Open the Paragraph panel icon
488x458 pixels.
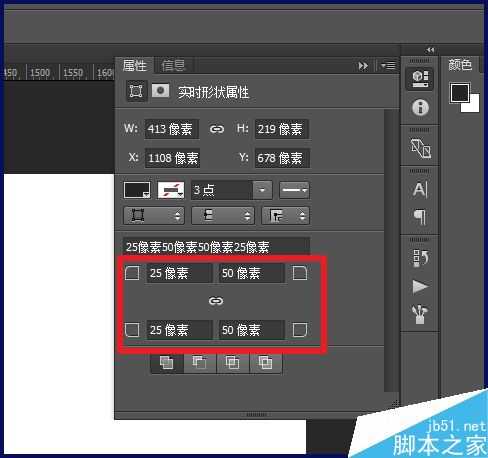click(x=420, y=217)
